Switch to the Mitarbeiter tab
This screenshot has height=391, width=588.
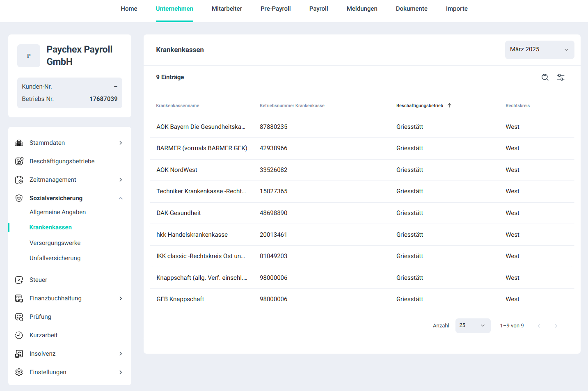[x=227, y=9]
